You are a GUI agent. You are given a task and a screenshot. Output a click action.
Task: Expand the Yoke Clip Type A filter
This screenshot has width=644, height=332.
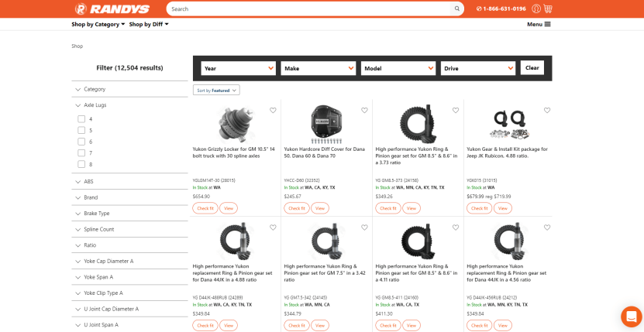click(129, 293)
